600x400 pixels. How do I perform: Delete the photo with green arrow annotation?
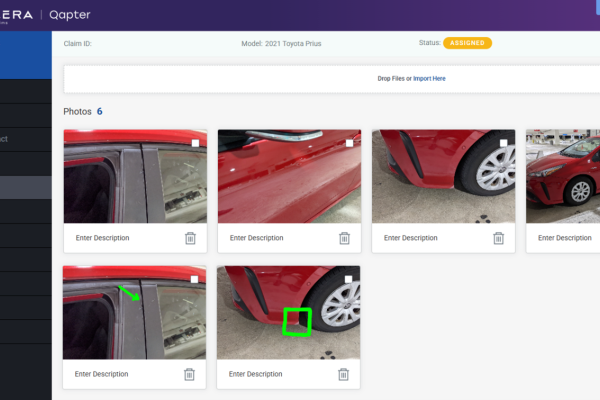point(190,374)
